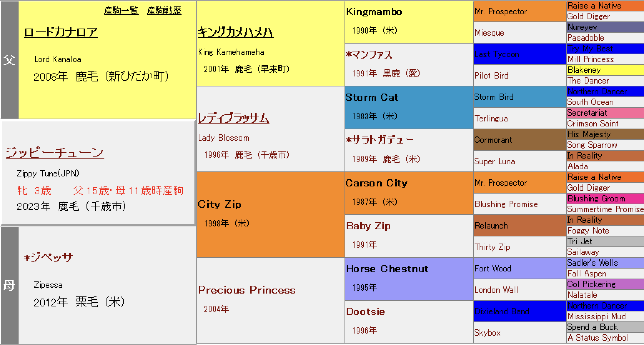Click the 母 dam side label
This screenshot has height=345, width=644.
(x=9, y=285)
